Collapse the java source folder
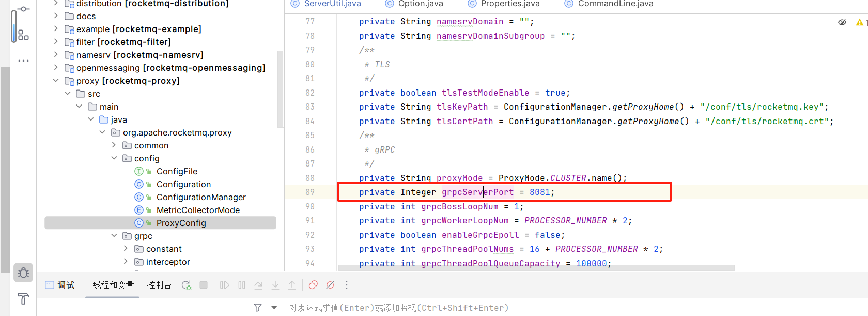This screenshot has height=316, width=868. [x=91, y=119]
